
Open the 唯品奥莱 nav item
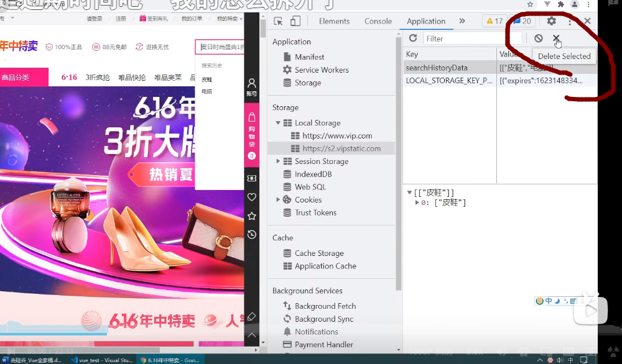click(x=168, y=77)
